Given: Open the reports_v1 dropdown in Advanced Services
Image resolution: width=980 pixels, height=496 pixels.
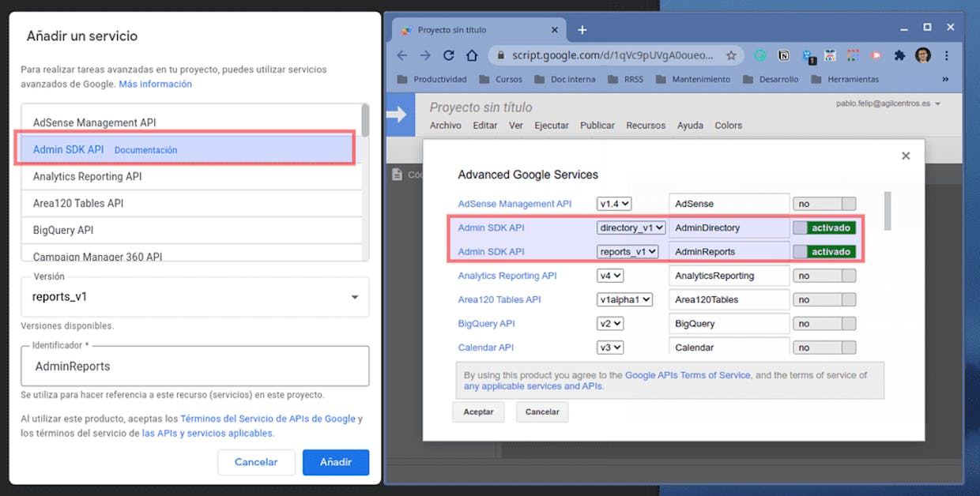Looking at the screenshot, I should pyautogui.click(x=628, y=252).
